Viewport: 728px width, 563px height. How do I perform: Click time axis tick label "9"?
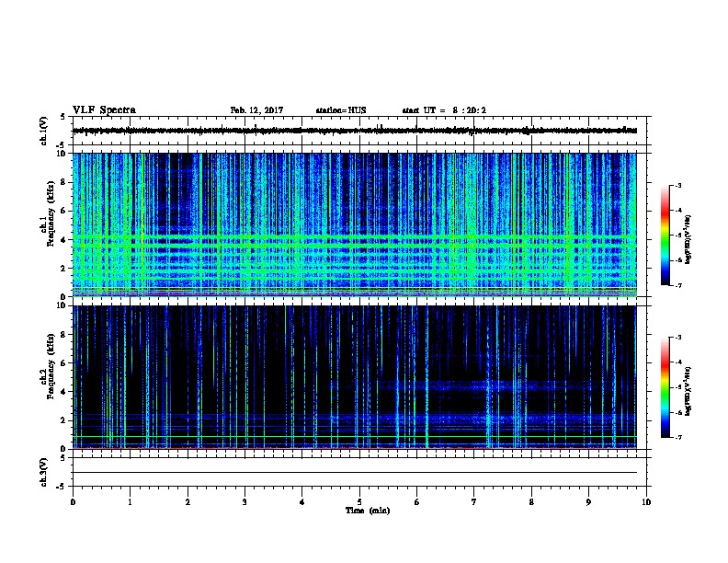click(x=588, y=502)
